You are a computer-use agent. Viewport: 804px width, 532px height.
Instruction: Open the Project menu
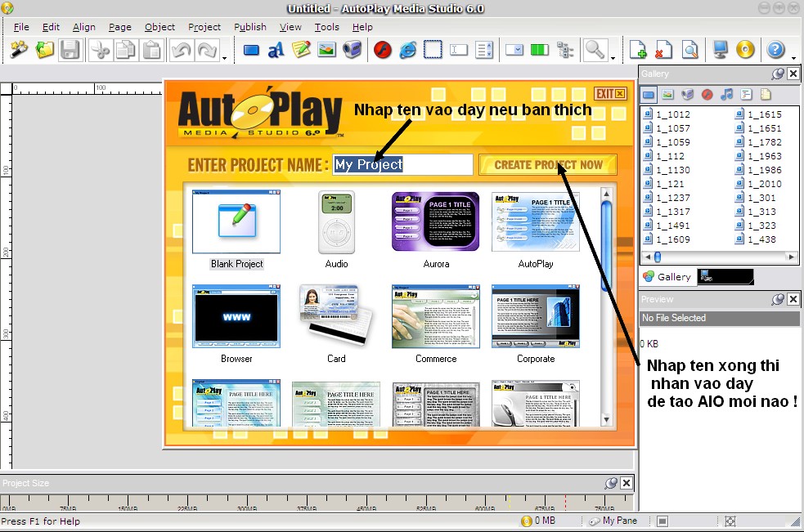pyautogui.click(x=204, y=27)
